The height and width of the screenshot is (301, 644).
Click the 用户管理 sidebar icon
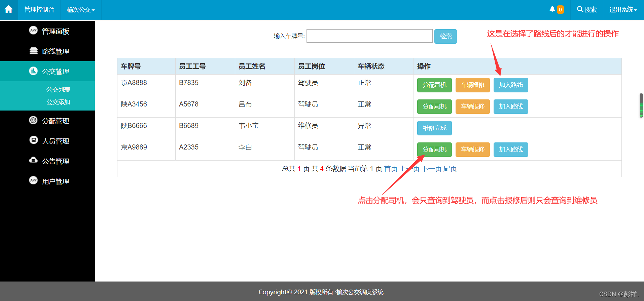pos(33,180)
